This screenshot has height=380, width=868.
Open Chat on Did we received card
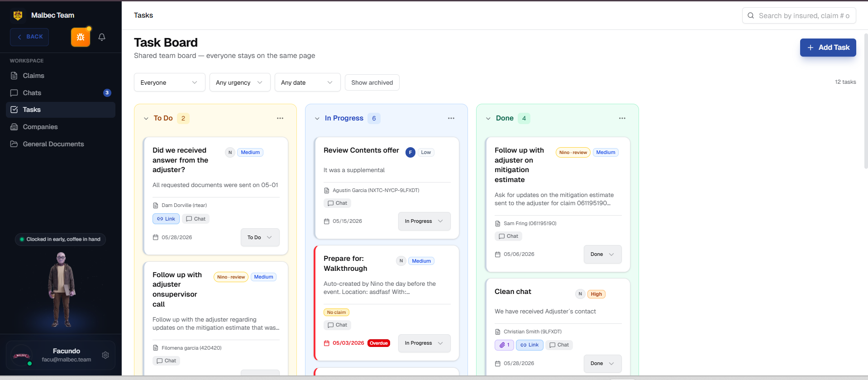pyautogui.click(x=196, y=219)
